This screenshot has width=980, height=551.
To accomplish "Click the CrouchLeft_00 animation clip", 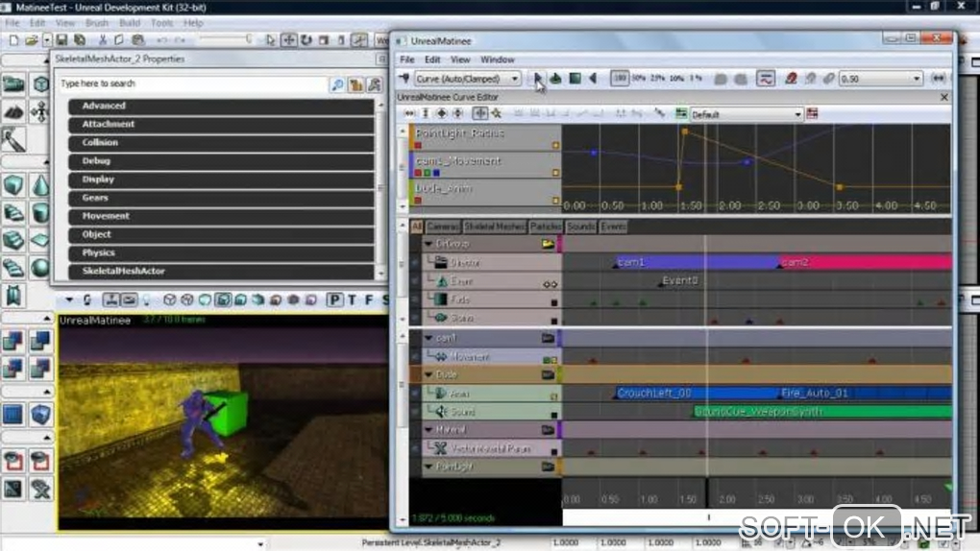I will 698,393.
